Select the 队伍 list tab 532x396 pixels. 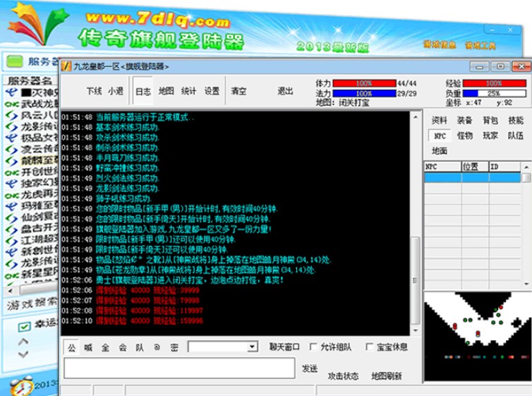pyautogui.click(x=516, y=136)
